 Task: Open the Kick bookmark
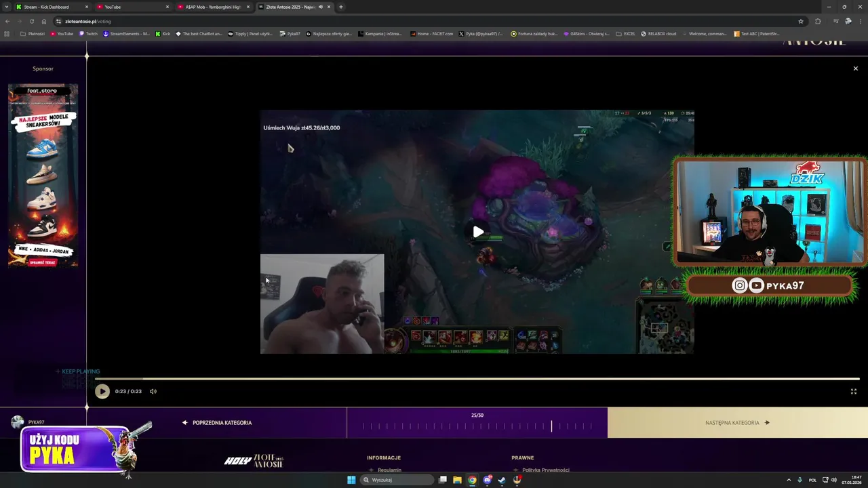[163, 33]
